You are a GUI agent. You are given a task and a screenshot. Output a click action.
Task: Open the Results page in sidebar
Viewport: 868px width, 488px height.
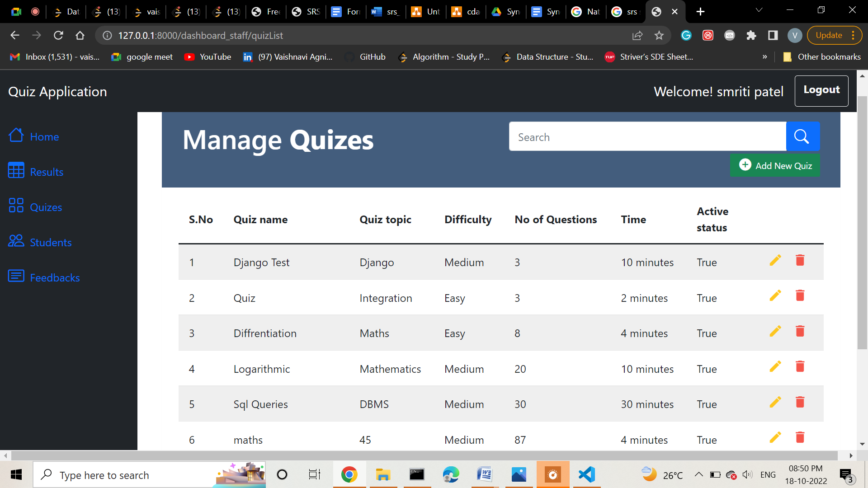pyautogui.click(x=36, y=171)
